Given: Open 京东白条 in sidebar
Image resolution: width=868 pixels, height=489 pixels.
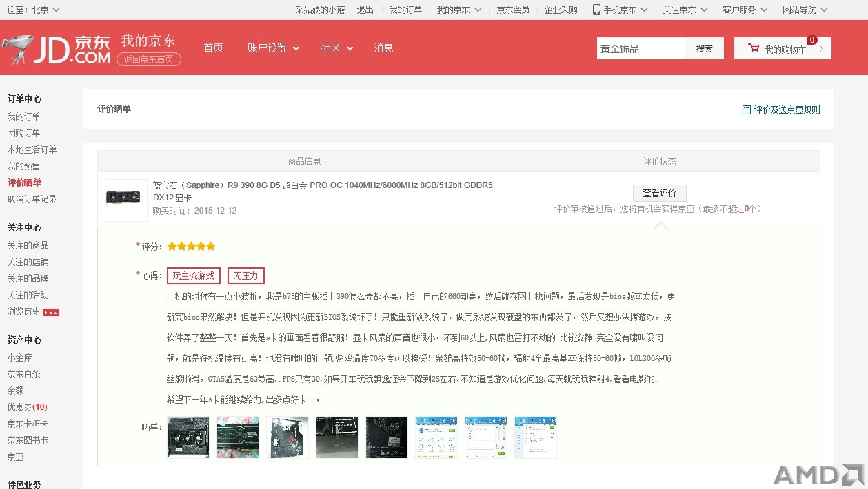Looking at the screenshot, I should tap(24, 374).
